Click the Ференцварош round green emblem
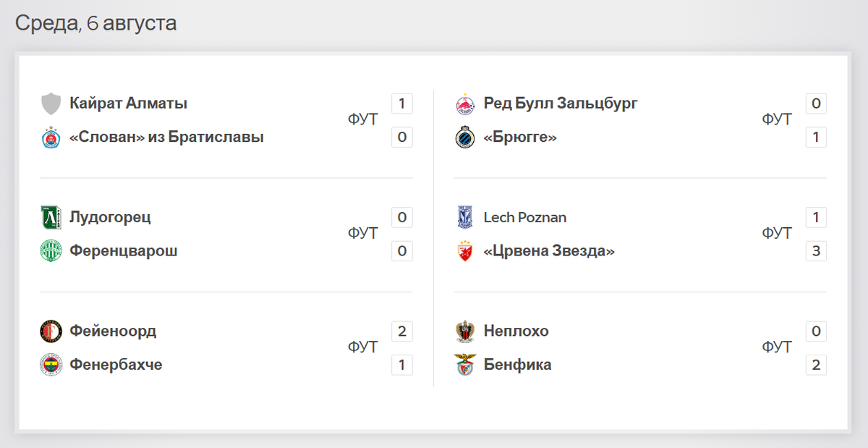The width and height of the screenshot is (868, 448). (x=51, y=251)
